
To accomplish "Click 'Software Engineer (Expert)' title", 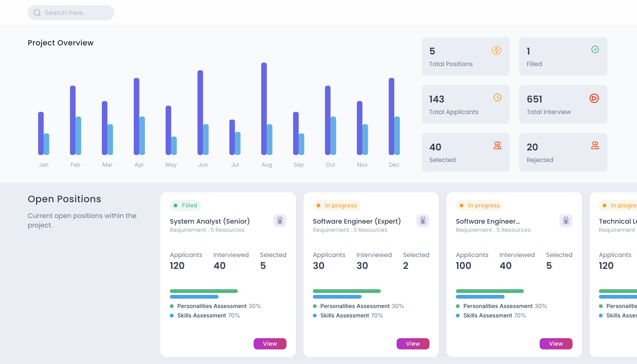I will coord(357,221).
